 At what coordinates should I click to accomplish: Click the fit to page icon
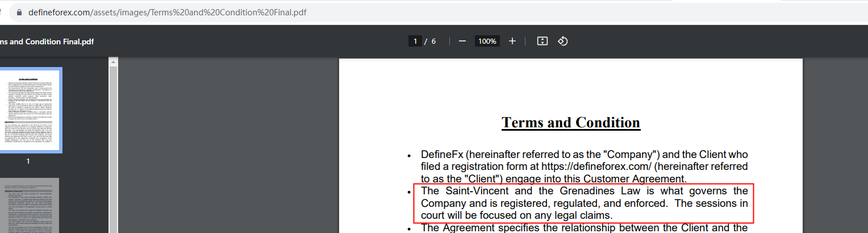(x=542, y=41)
